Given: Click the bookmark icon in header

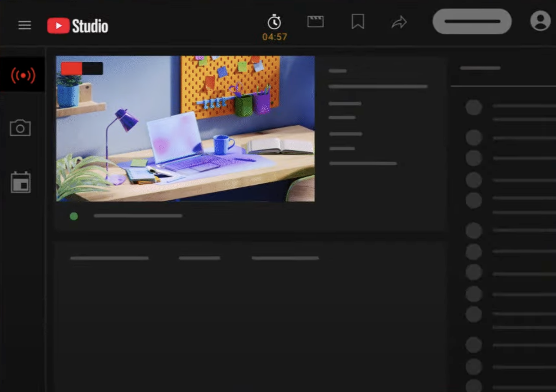Looking at the screenshot, I should 358,22.
